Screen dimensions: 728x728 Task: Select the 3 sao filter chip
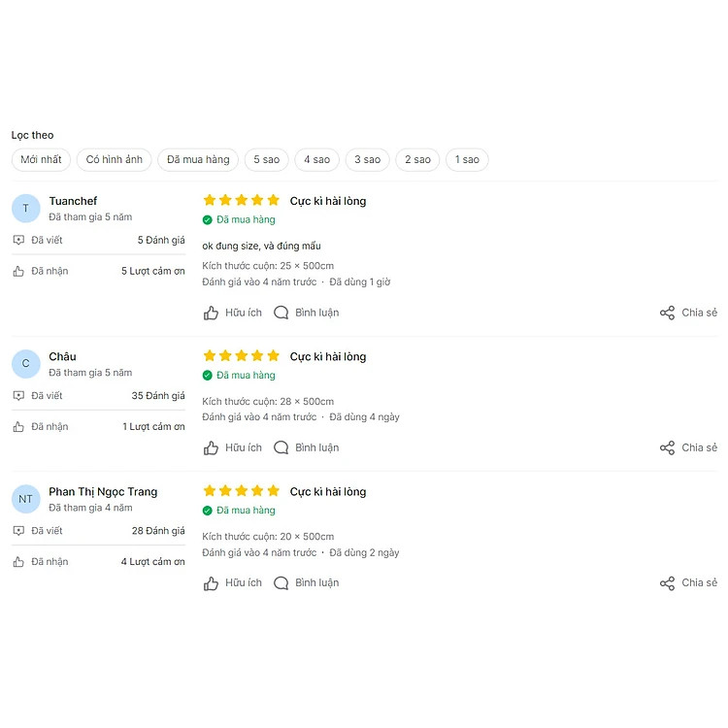coord(367,159)
